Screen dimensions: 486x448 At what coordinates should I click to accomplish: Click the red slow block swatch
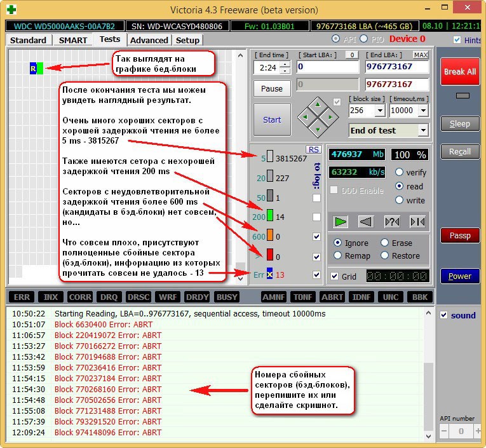click(270, 255)
